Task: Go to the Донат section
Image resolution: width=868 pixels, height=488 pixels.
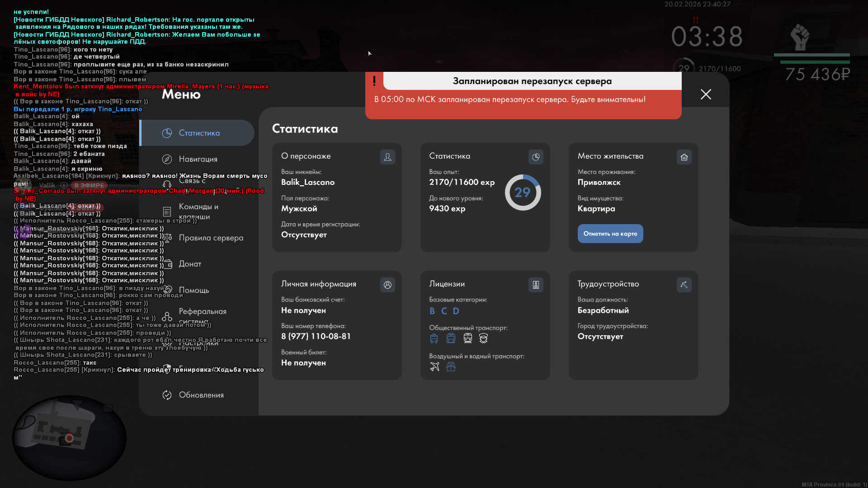Action: click(x=190, y=264)
